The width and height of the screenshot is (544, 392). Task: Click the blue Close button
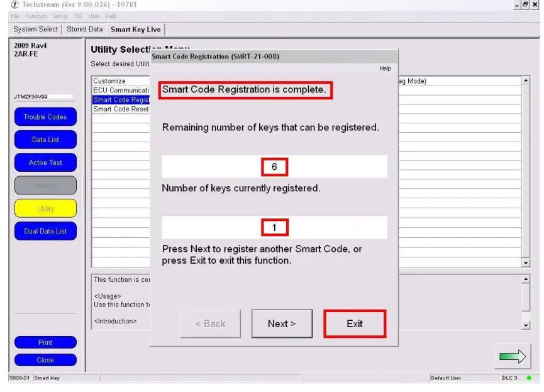[45, 360]
